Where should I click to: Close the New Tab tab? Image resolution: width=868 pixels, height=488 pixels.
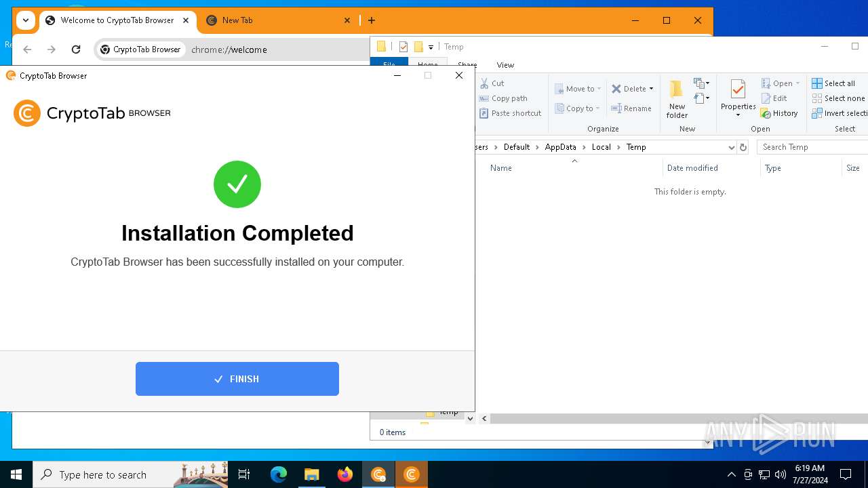[x=347, y=20]
